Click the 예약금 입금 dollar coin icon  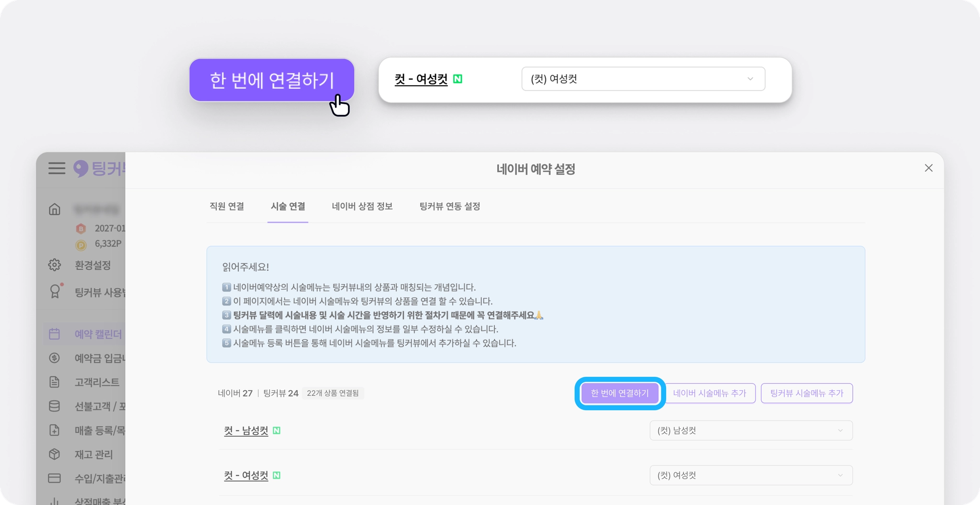(x=55, y=358)
